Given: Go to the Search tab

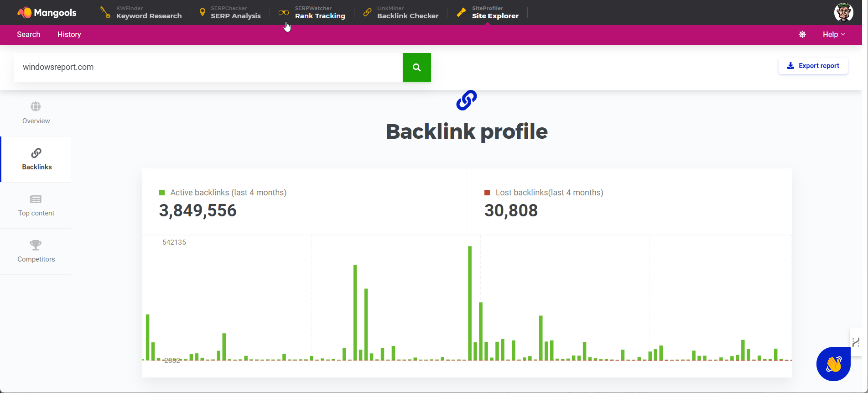Looking at the screenshot, I should pos(29,35).
